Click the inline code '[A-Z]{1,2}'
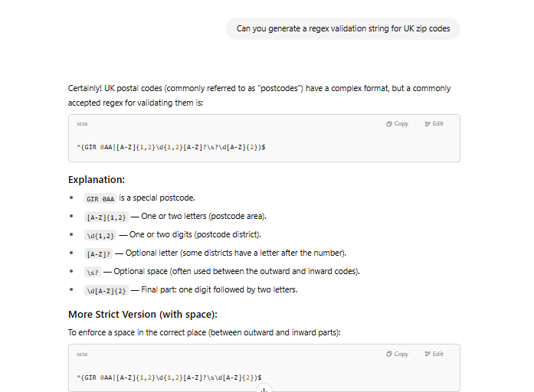Screen dimensions: 534x392 [x=106, y=217]
